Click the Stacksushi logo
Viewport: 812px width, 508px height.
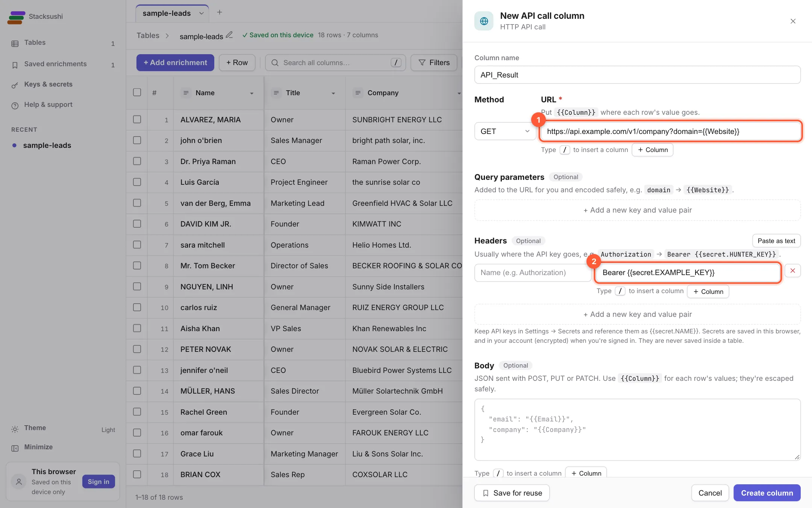[16, 17]
